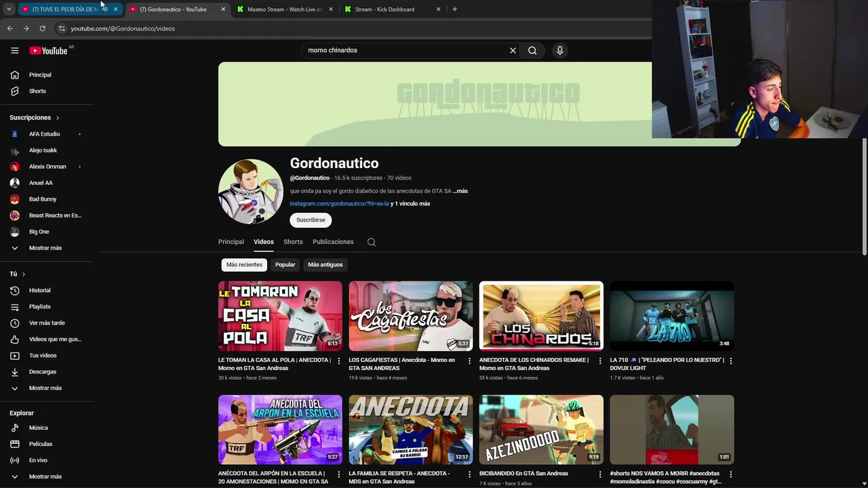The image size is (868, 488).
Task: Open a new browser tab
Action: [x=454, y=9]
